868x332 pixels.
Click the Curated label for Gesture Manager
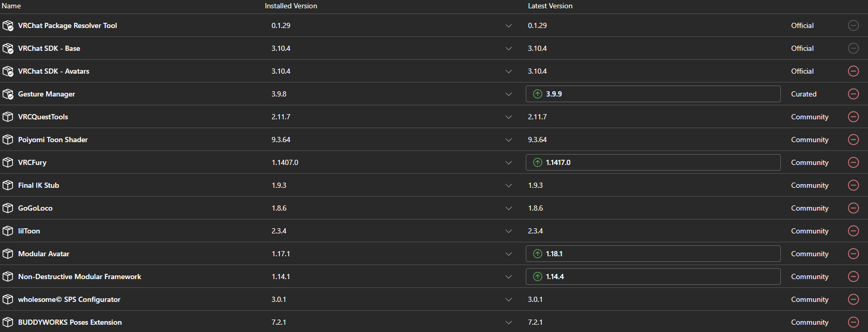tap(804, 94)
